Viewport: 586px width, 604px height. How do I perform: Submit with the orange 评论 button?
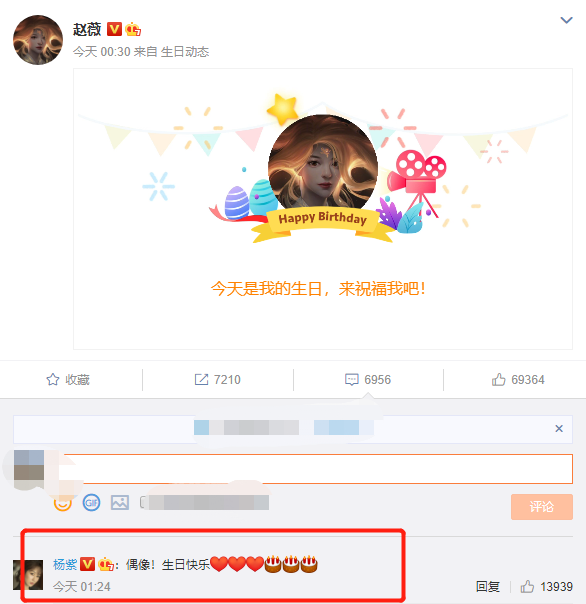542,507
